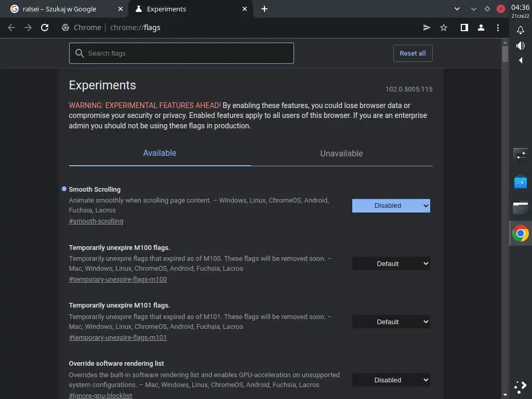Bookmark this page with the star icon
The width and height of the screenshot is (532, 399).
[444, 28]
